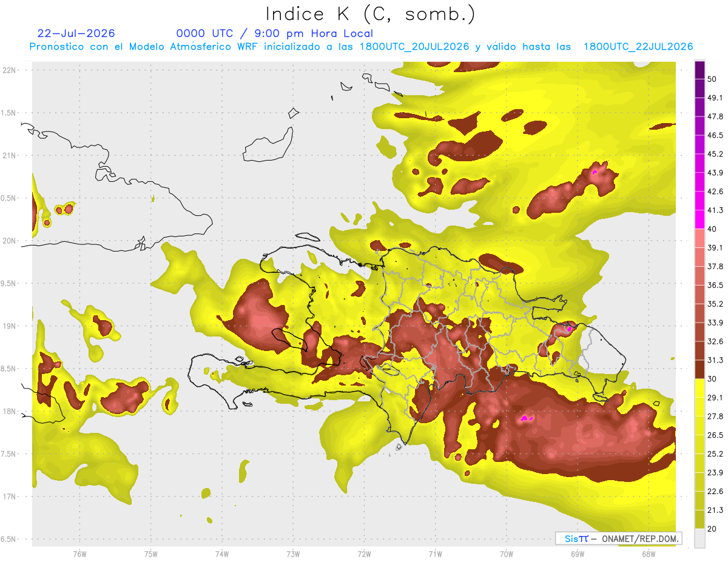Click the '31.3' colorbar label
Screen dimensions: 728x562
[x=715, y=360]
